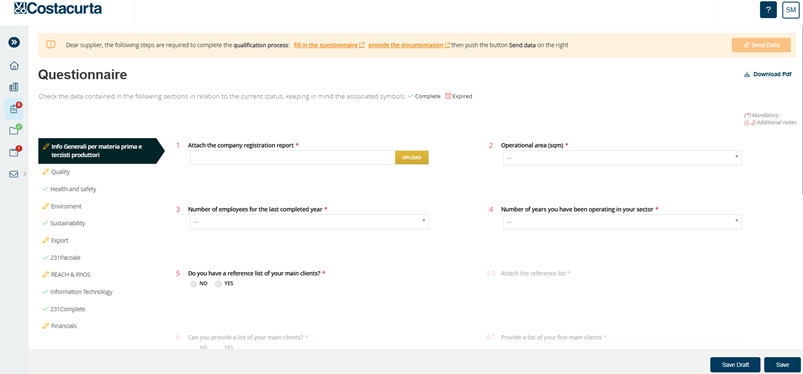This screenshot has height=374, width=803.
Task: Click the pencil icon beside REACH & RhOS
Action: point(46,275)
